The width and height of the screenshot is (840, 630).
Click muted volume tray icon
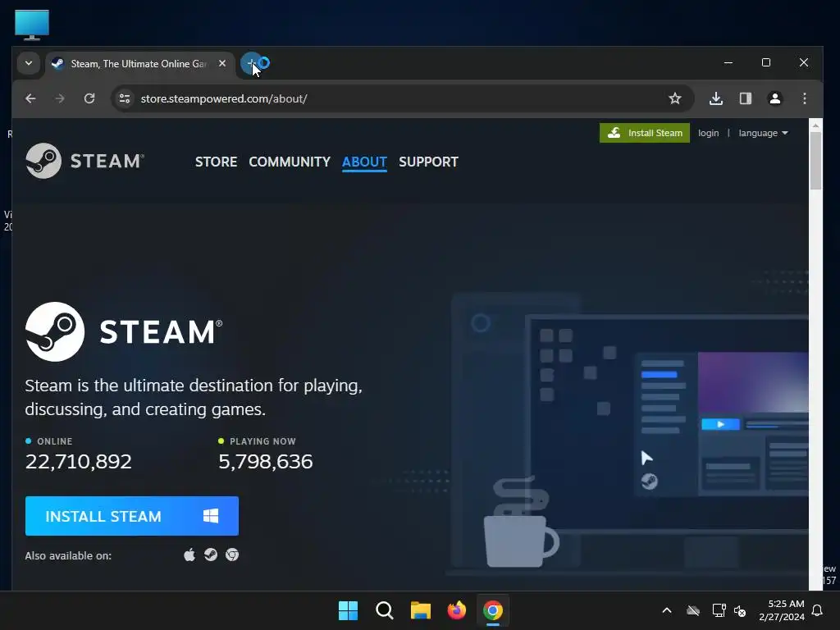[x=740, y=610]
